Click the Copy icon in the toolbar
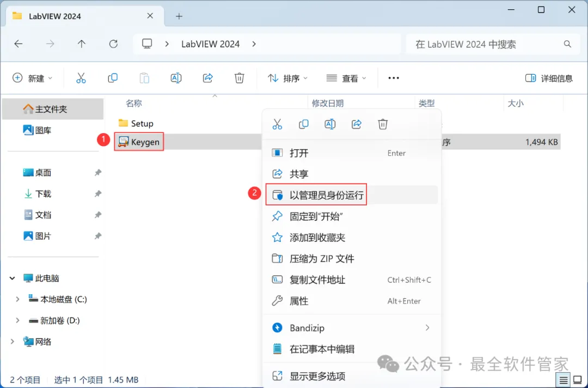 click(x=113, y=78)
